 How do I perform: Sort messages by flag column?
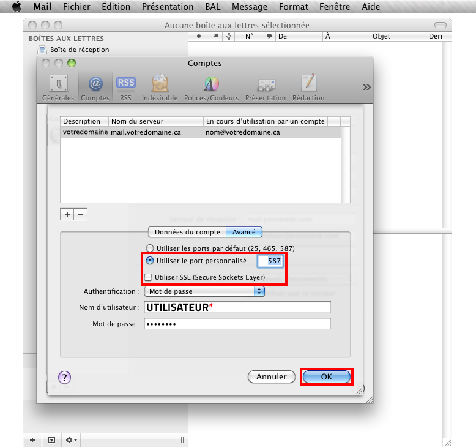[x=216, y=36]
